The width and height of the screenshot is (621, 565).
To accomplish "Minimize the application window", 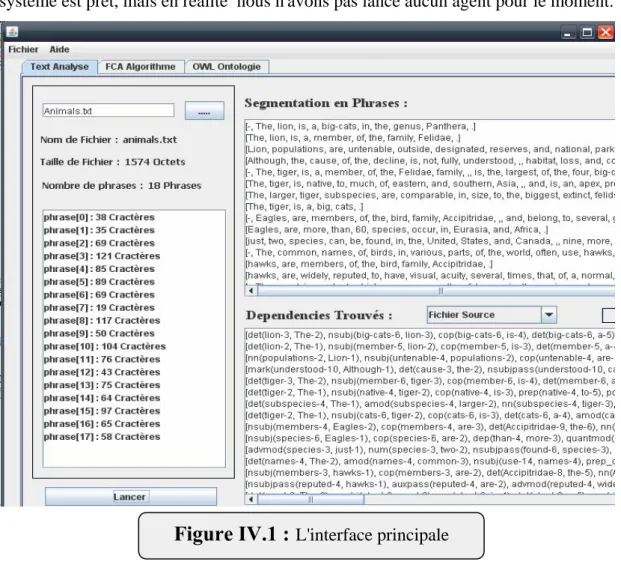I will pyautogui.click(x=568, y=32).
